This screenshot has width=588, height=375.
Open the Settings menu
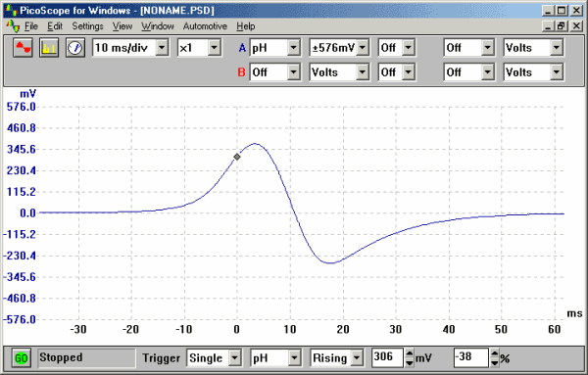pyautogui.click(x=87, y=26)
